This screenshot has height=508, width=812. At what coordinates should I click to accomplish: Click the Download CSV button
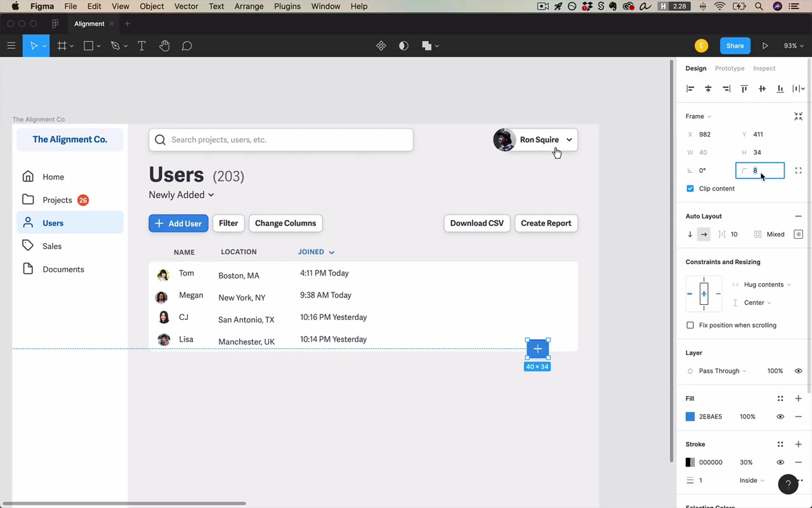point(477,224)
